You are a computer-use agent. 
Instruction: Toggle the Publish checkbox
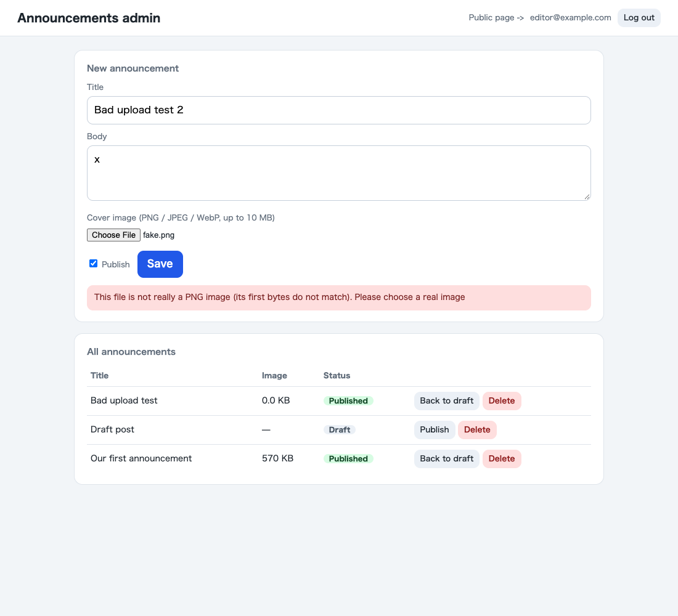[x=94, y=264]
